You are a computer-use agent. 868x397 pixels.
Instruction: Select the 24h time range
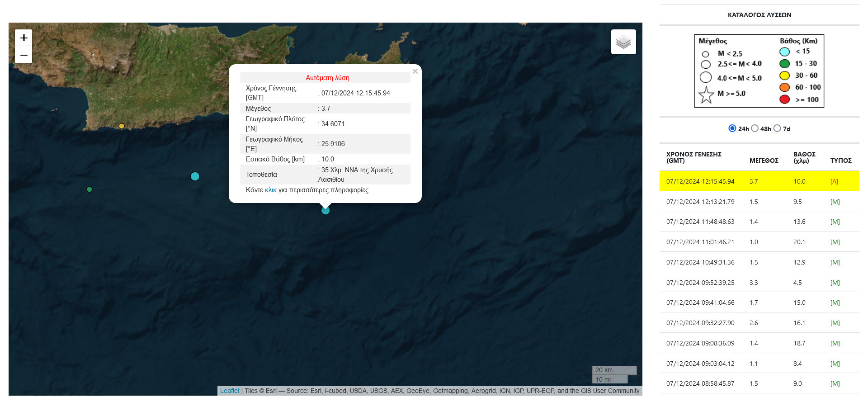point(732,128)
